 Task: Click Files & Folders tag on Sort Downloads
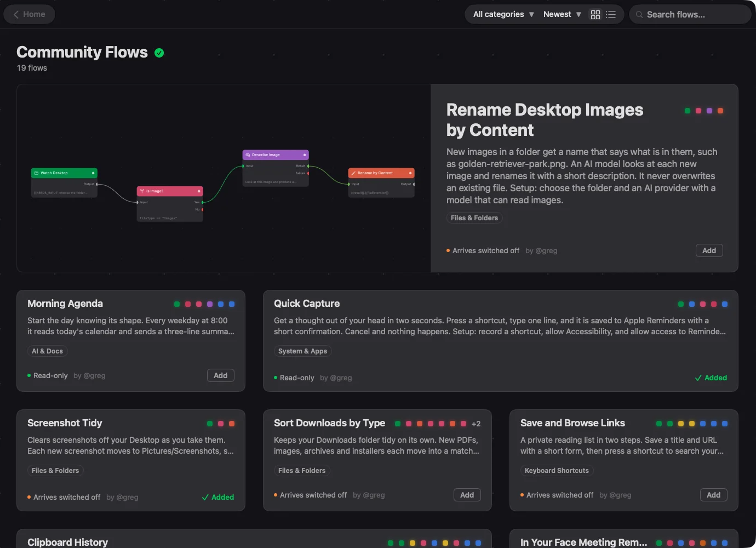point(302,471)
